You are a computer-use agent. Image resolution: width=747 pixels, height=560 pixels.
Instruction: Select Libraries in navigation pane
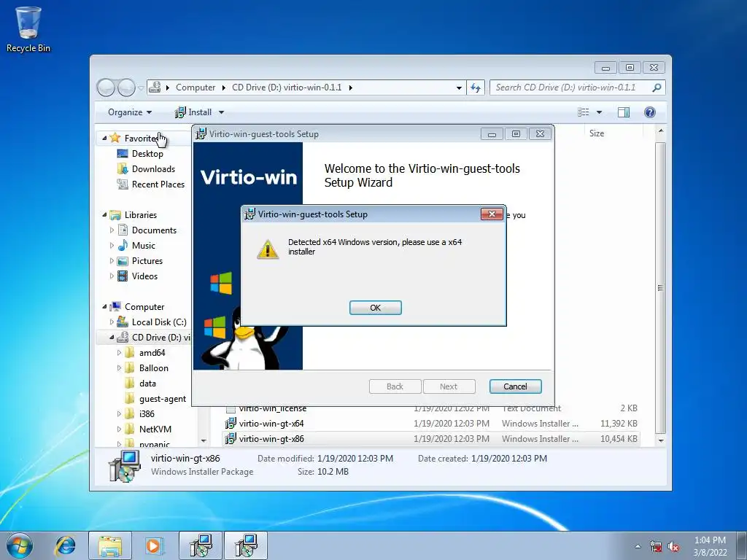coord(141,215)
